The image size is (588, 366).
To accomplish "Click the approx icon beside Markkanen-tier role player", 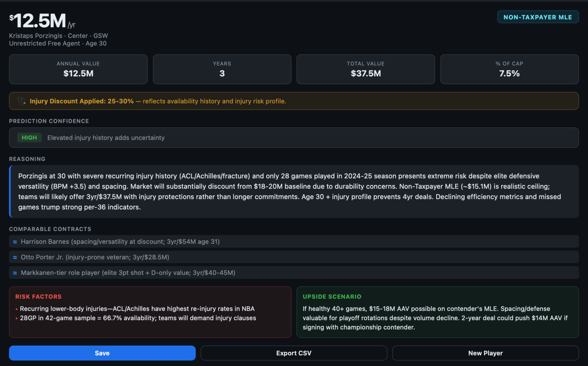I will 15,273.
